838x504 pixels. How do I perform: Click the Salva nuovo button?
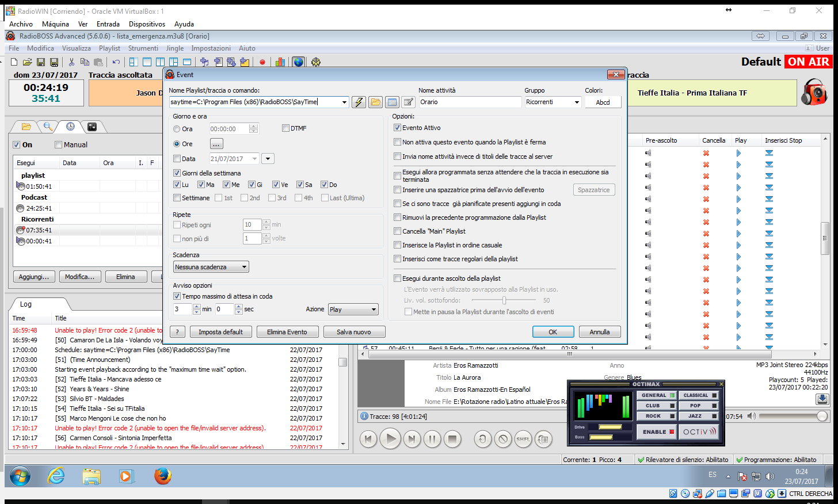[354, 332]
